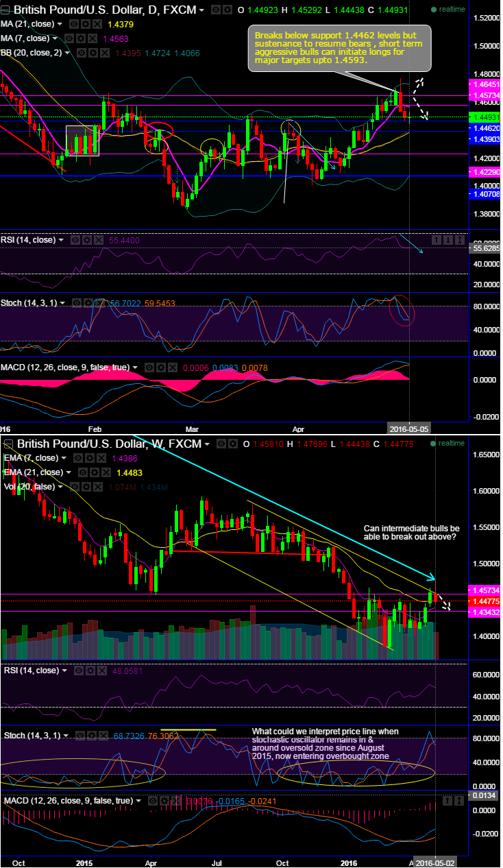The width and height of the screenshot is (503, 868).
Task: Open format settings for EMA (21, close)
Action: [x=95, y=472]
